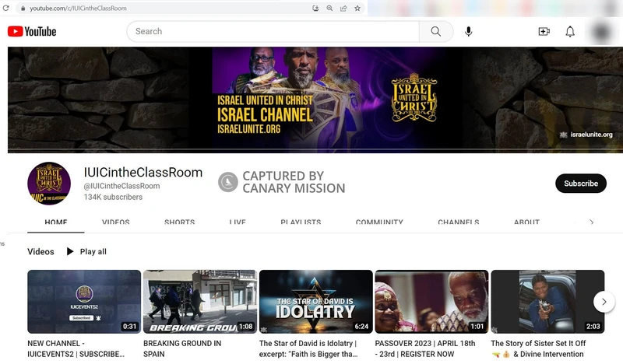The width and height of the screenshot is (623, 364).
Task: Subscribe to IUICintheClassRoom channel
Action: (580, 184)
